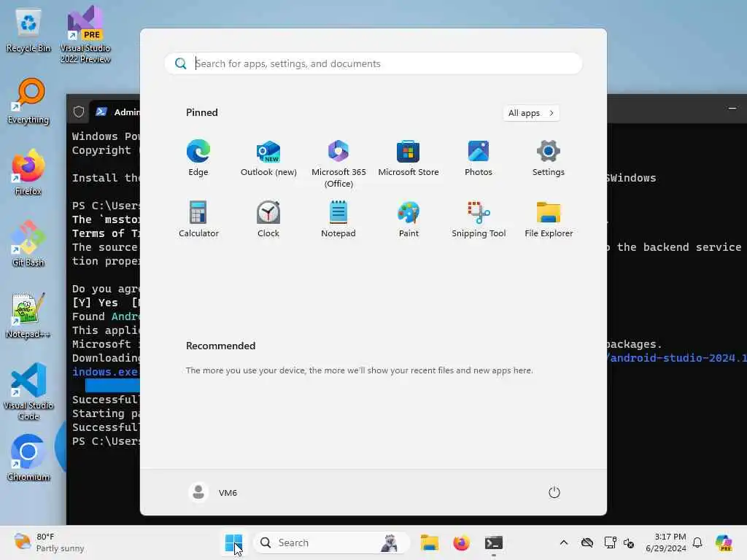Open the notifications bell
The width and height of the screenshot is (747, 560).
tap(697, 542)
